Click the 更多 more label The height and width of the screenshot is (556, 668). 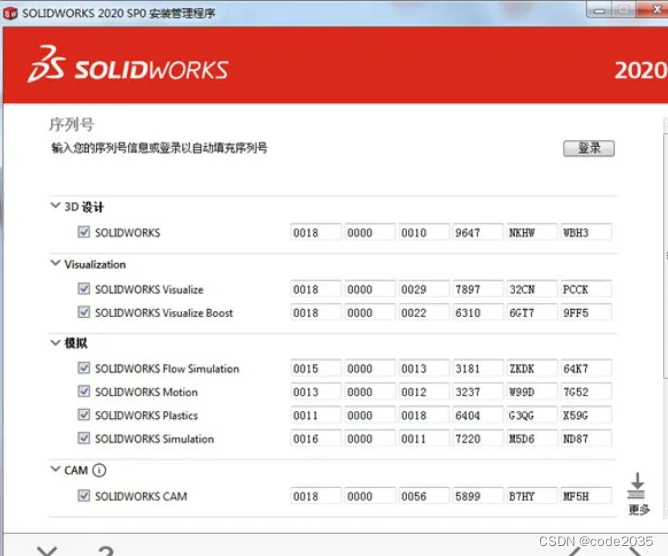click(x=639, y=509)
